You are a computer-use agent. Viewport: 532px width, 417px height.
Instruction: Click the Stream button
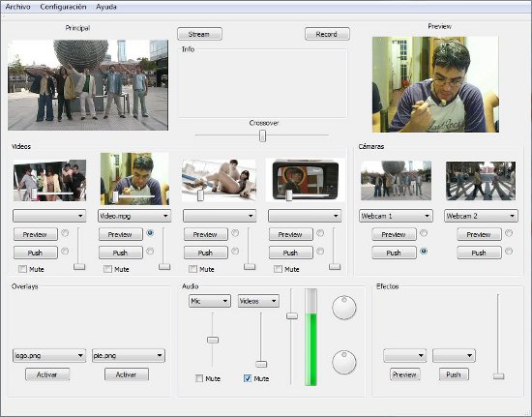pos(199,34)
